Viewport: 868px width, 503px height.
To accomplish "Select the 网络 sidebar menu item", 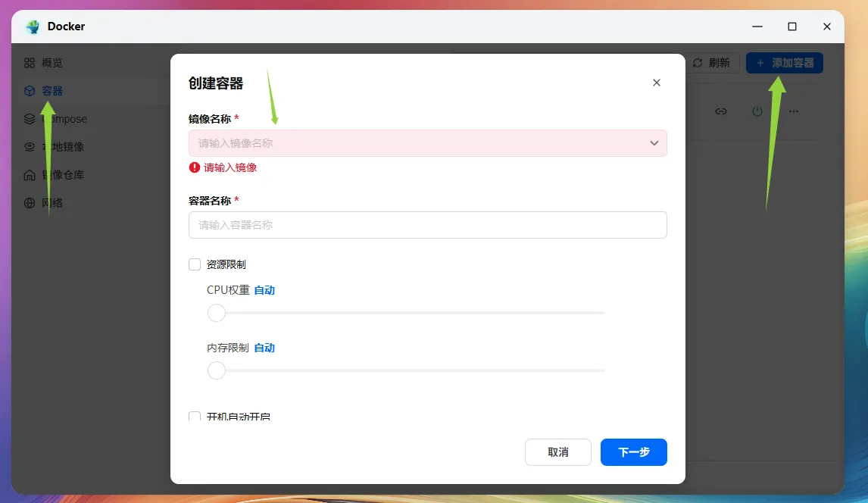I will click(52, 203).
